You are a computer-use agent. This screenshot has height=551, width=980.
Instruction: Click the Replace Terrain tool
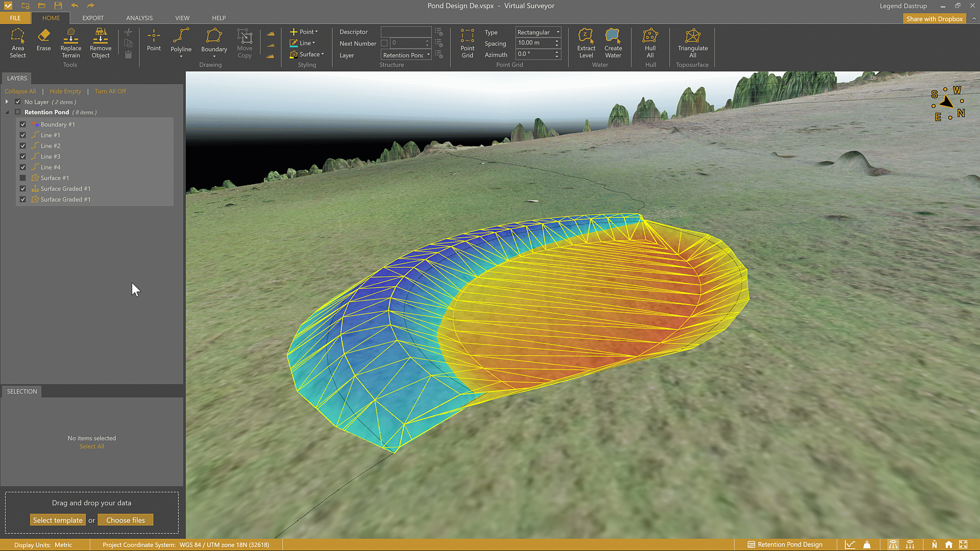click(70, 43)
